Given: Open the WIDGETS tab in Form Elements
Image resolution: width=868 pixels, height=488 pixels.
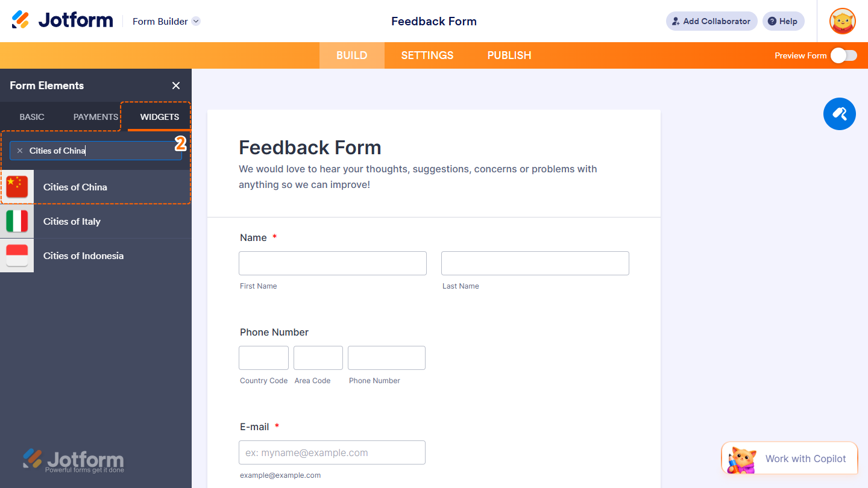Looking at the screenshot, I should 159,117.
